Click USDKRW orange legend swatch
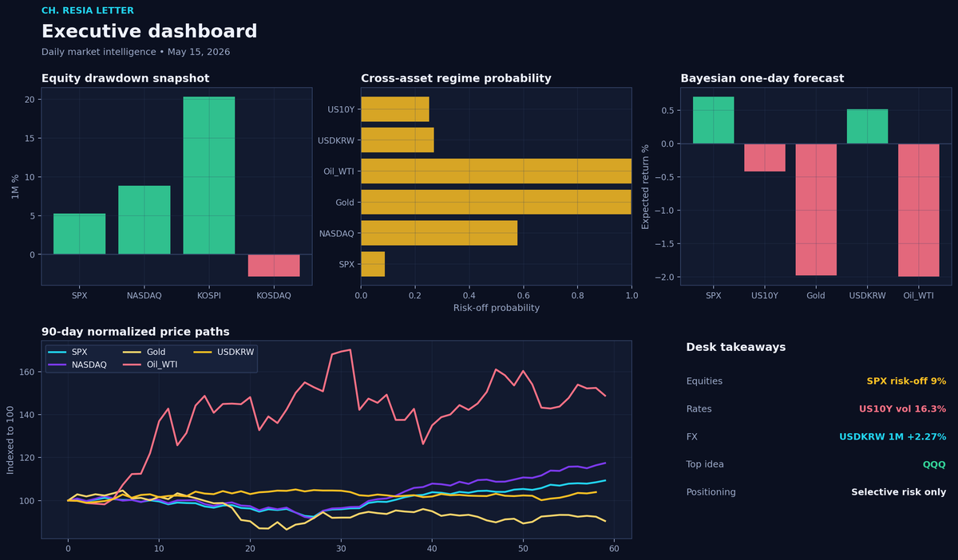Screen dimensions: 958x560 click(204, 352)
